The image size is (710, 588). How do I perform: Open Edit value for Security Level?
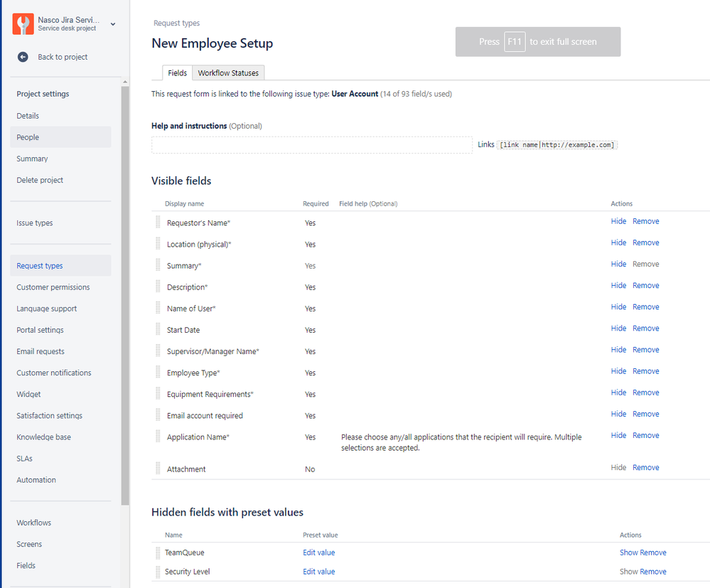318,571
